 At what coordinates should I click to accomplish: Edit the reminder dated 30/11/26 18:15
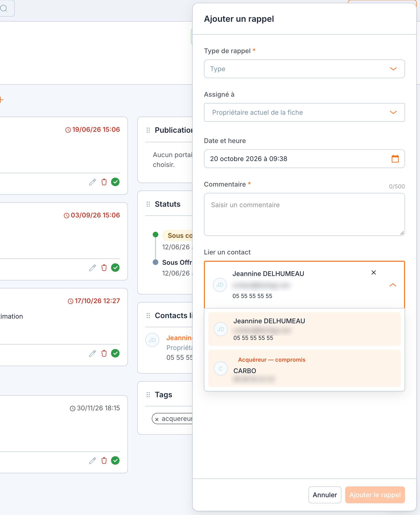[x=92, y=460]
